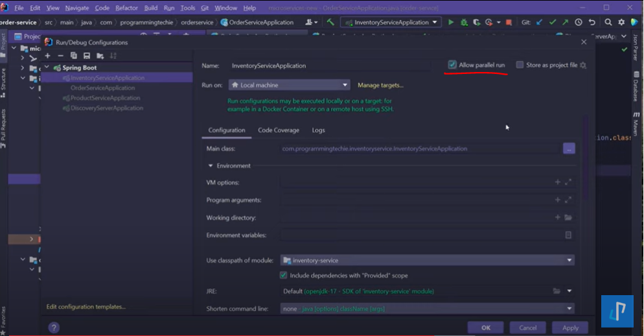Collapse the Environment section
The image size is (644, 336).
click(211, 166)
